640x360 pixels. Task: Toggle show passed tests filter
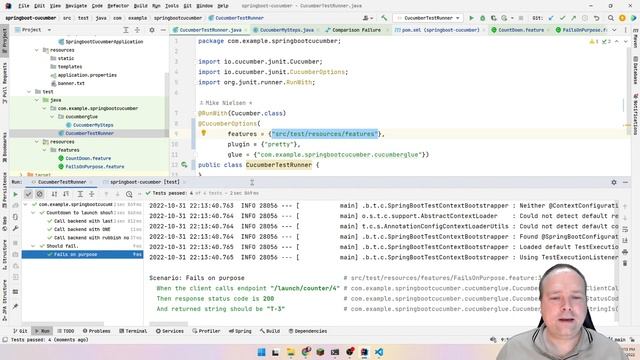(28, 194)
